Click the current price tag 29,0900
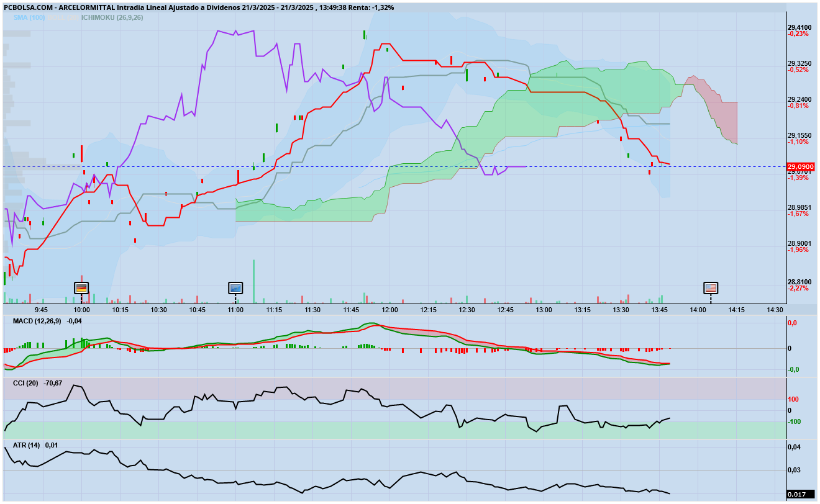This screenshot has width=820, height=504. (x=800, y=166)
